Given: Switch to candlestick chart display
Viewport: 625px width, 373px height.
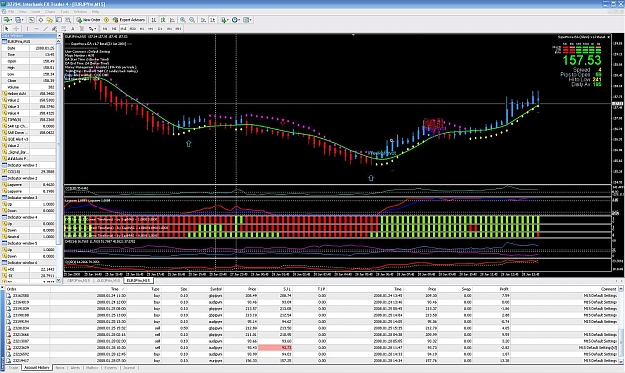Looking at the screenshot, I should (163, 20).
